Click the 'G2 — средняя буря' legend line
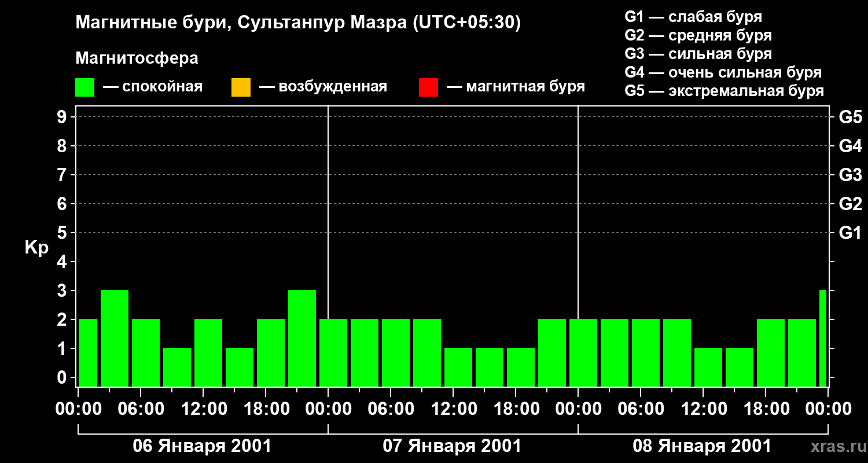The width and height of the screenshot is (868, 463). tap(698, 35)
